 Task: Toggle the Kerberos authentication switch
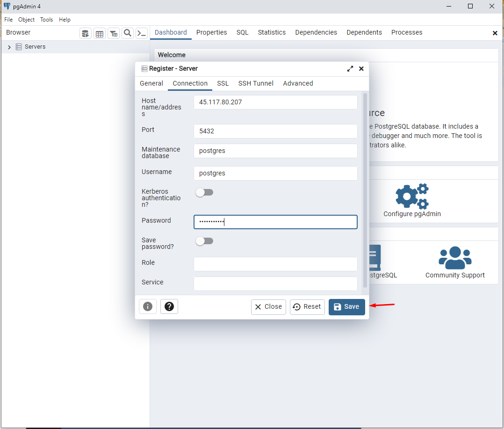[204, 193]
